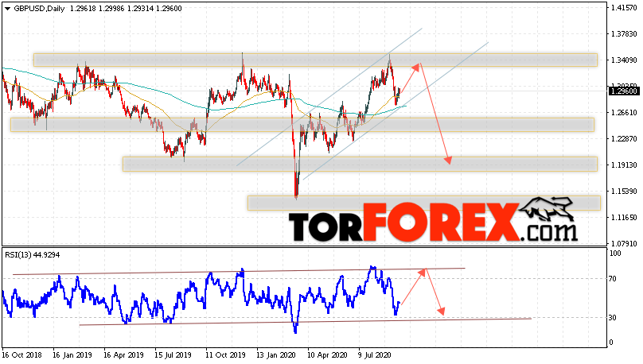Click date label 15 Jul 2019
This screenshot has width=643, height=364.
173,354
